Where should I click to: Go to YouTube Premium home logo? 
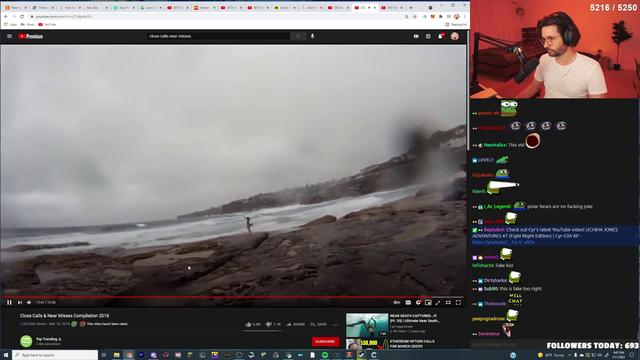[x=31, y=36]
